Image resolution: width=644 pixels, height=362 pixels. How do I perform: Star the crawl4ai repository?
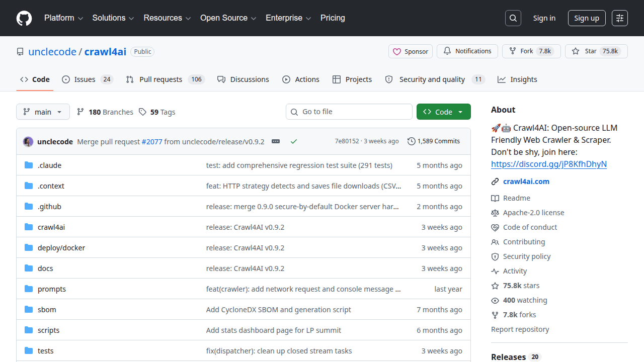[x=596, y=51]
